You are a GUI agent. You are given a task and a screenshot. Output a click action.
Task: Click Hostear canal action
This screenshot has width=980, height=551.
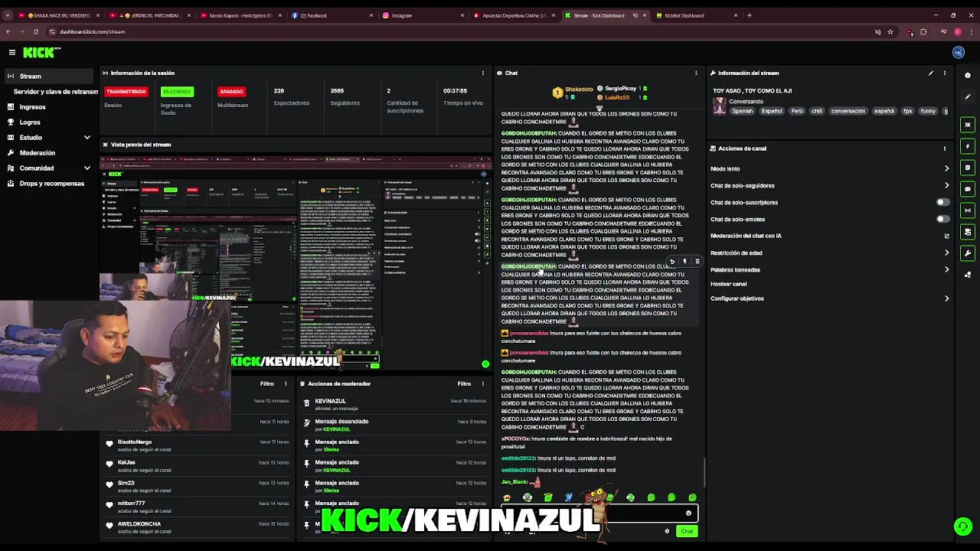click(x=728, y=284)
